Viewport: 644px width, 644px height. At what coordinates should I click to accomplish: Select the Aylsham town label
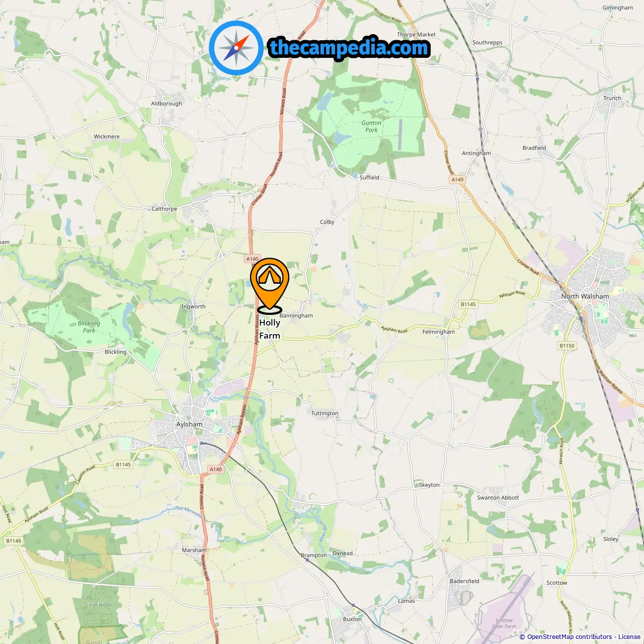pos(189,424)
